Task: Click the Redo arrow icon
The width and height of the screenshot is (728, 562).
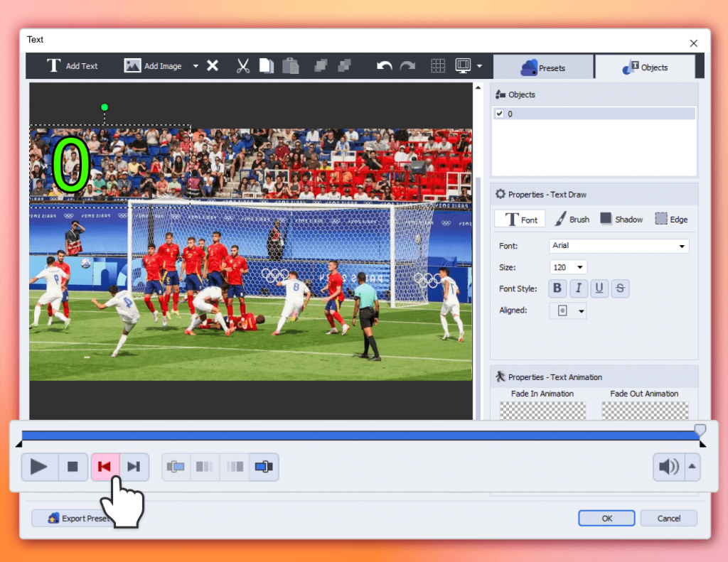Action: 407,66
